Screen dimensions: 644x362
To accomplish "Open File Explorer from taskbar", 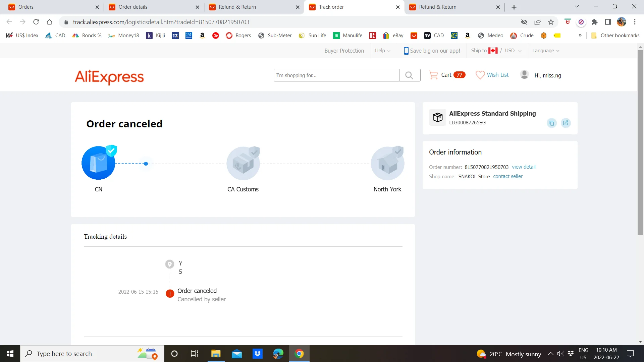I will coord(216,354).
